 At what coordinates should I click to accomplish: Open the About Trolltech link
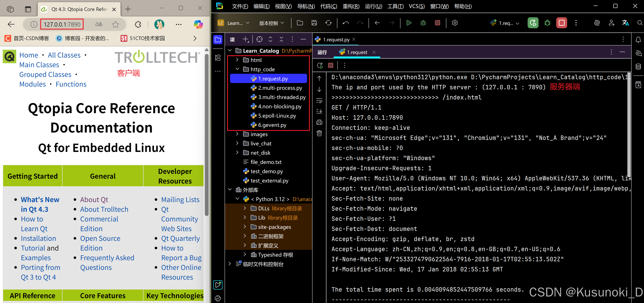point(104,209)
